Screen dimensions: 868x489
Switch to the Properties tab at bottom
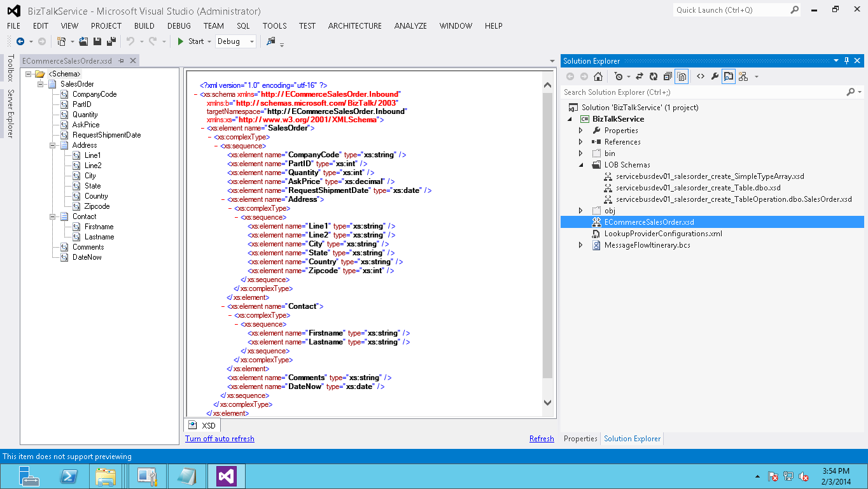(580, 439)
